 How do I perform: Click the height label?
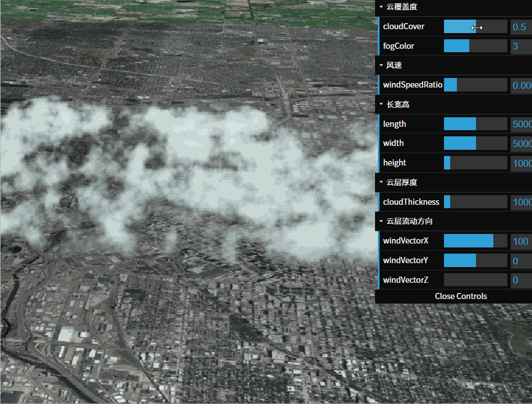[x=394, y=163]
